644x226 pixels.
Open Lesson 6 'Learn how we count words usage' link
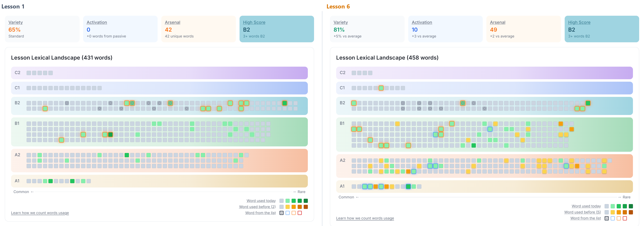(365, 218)
